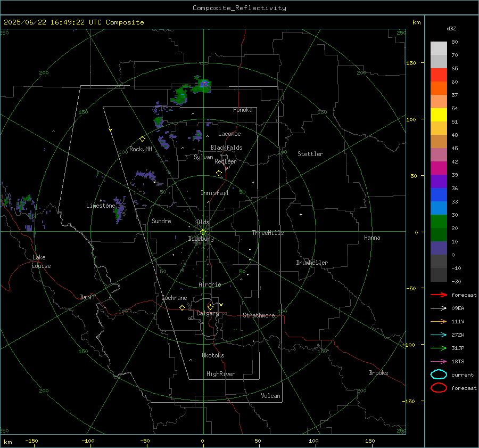Click the yellow diamond marker near RockyMH
This screenshot has height=448, width=479.
click(142, 139)
